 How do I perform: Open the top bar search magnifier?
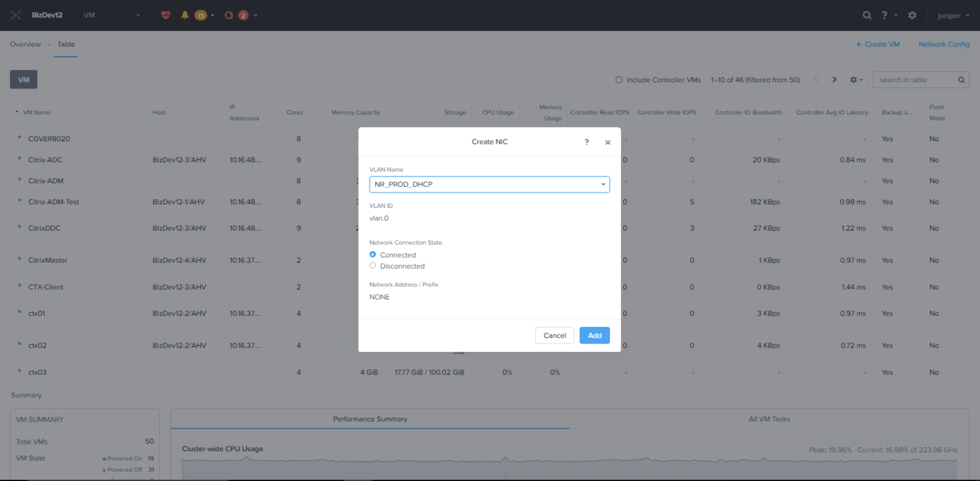point(867,15)
